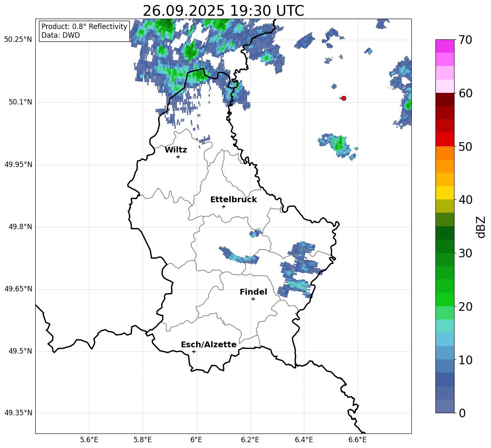
Task: Click the 6.2°E longitude label
Action: pos(250,440)
